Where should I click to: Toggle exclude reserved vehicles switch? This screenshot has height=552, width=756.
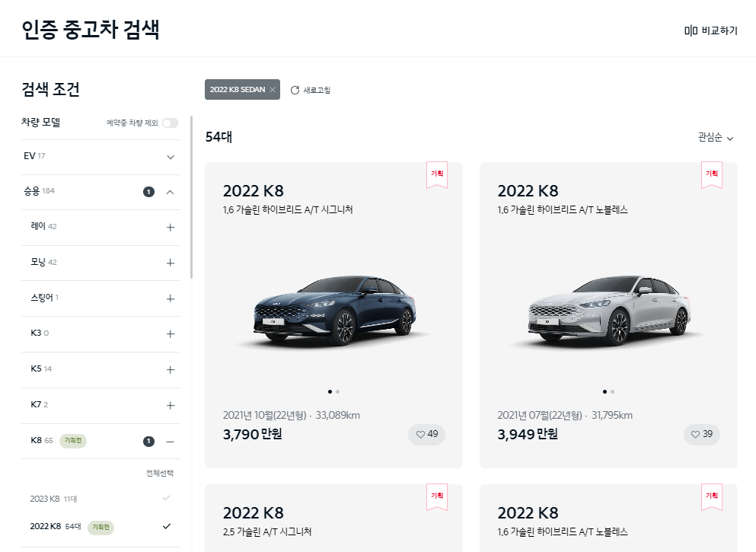(170, 123)
